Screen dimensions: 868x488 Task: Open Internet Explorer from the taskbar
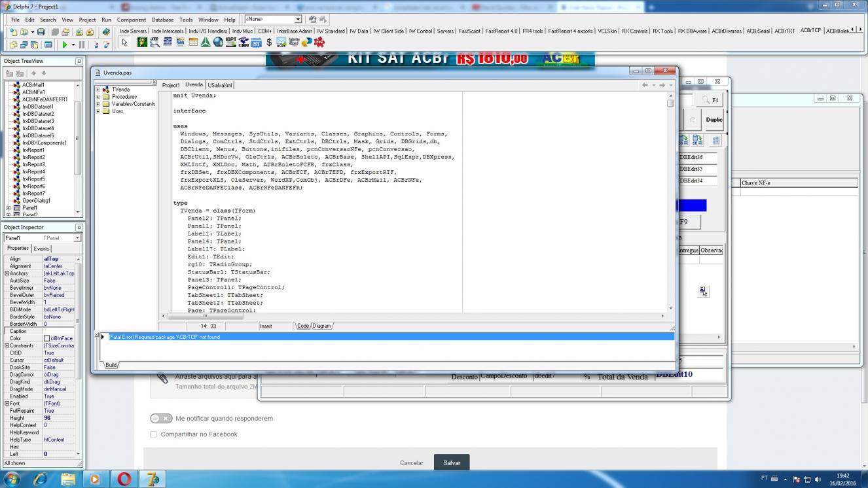coord(41,479)
